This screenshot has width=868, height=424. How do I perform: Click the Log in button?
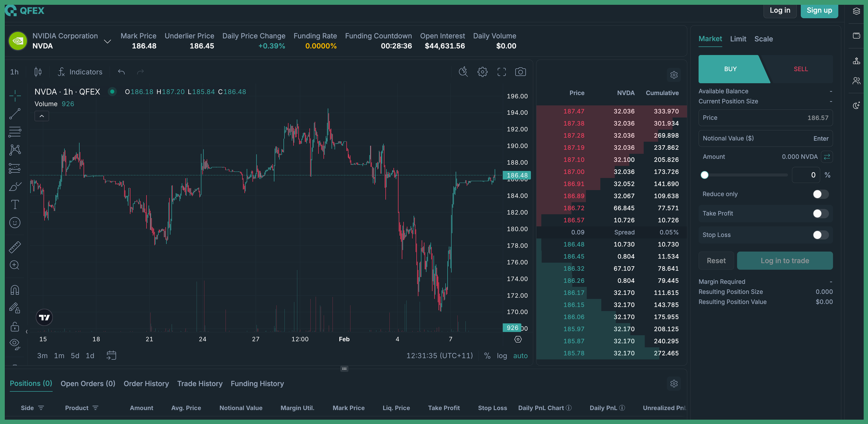point(780,11)
